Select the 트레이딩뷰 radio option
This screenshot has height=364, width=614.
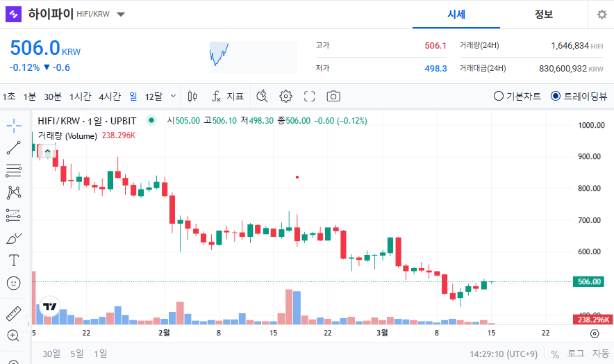click(579, 96)
